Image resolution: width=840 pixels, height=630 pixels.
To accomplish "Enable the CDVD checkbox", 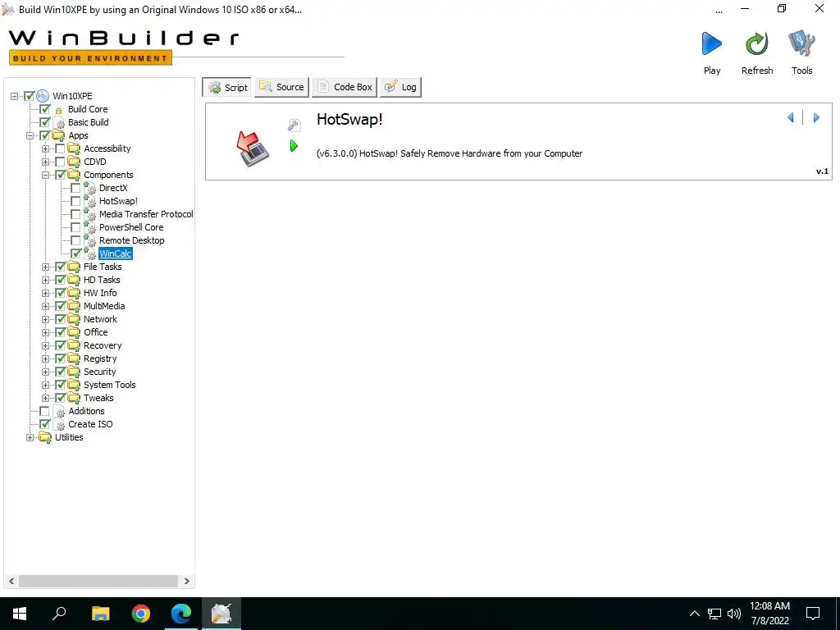I will (60, 162).
